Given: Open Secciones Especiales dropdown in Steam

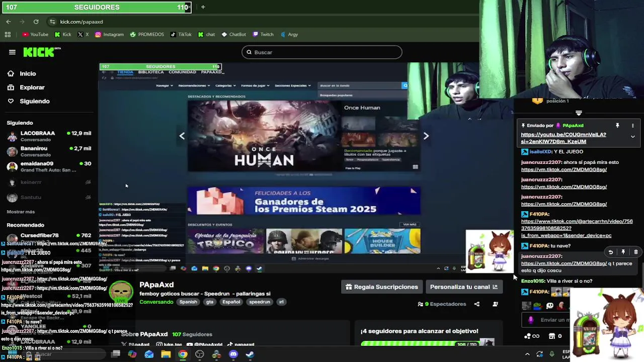Looking at the screenshot, I should point(293,85).
